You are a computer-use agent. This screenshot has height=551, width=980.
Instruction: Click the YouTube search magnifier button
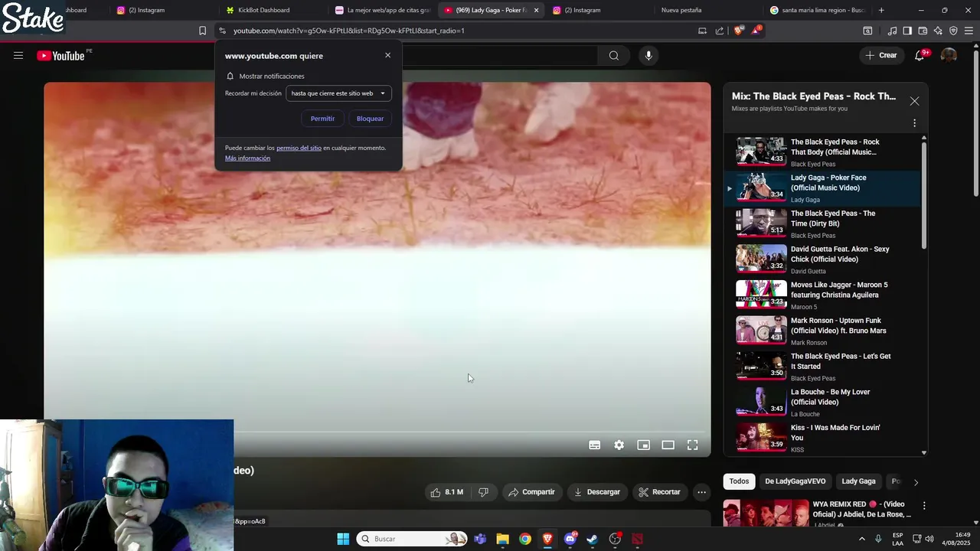(x=613, y=55)
